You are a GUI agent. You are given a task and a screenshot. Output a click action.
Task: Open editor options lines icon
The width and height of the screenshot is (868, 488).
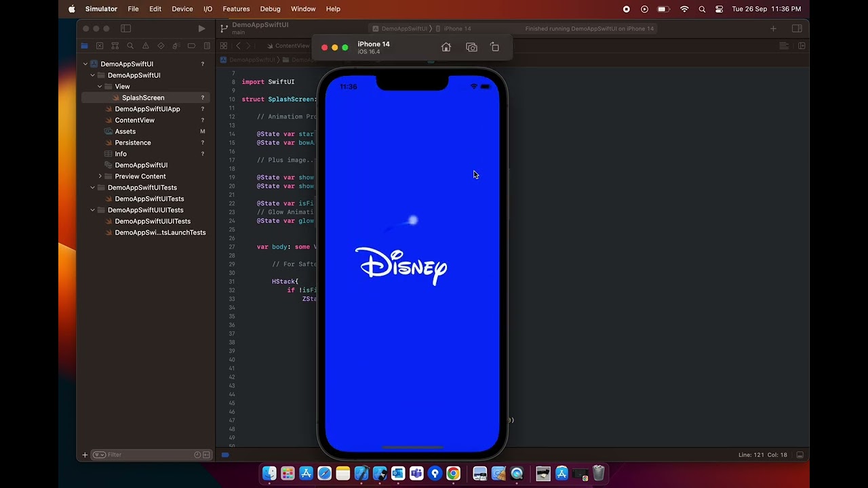784,46
